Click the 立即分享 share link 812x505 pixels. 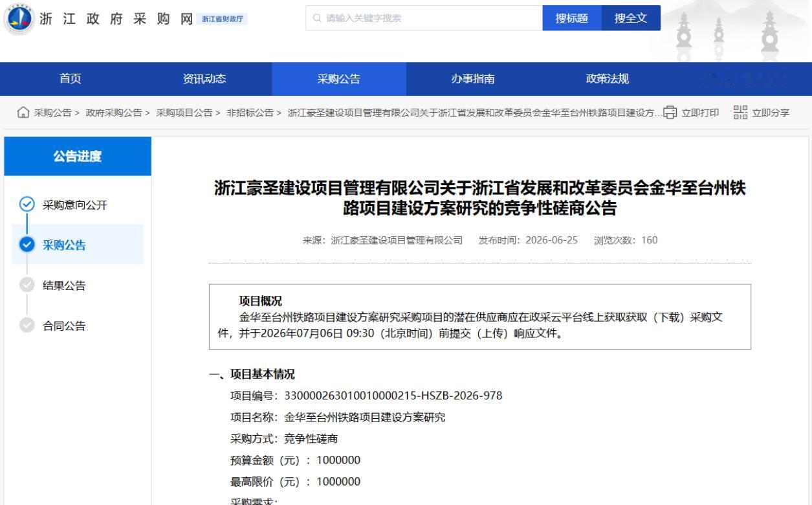[x=771, y=113]
